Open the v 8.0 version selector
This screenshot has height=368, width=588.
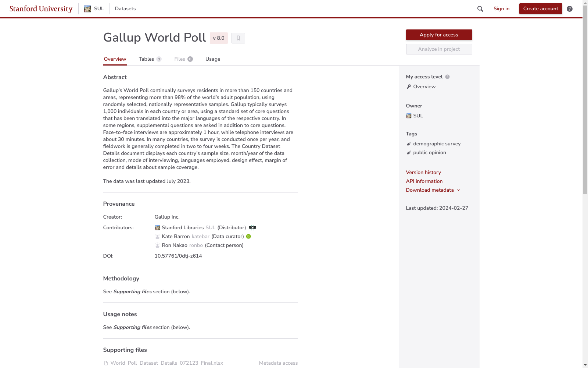point(219,38)
